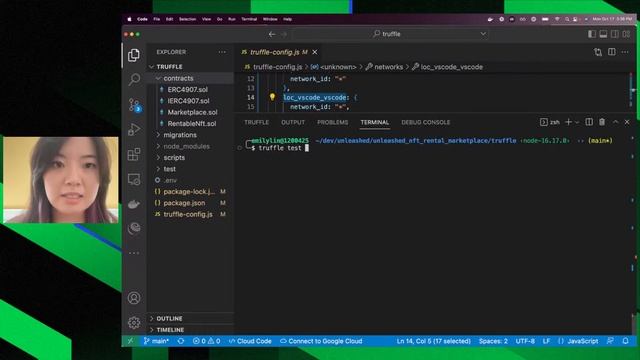Open the Accounts menu in activity bar

click(x=134, y=298)
